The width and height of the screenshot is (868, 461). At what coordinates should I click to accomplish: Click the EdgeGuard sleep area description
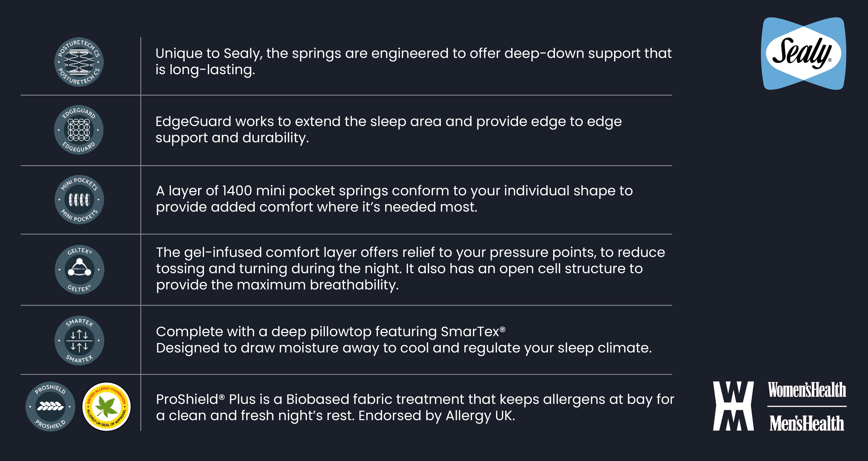(389, 129)
